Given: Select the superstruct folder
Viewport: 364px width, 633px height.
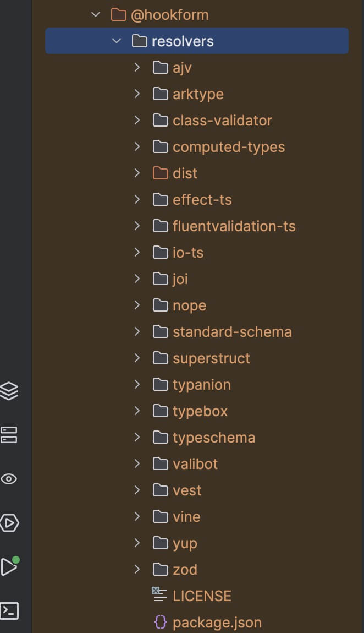Looking at the screenshot, I should point(211,358).
